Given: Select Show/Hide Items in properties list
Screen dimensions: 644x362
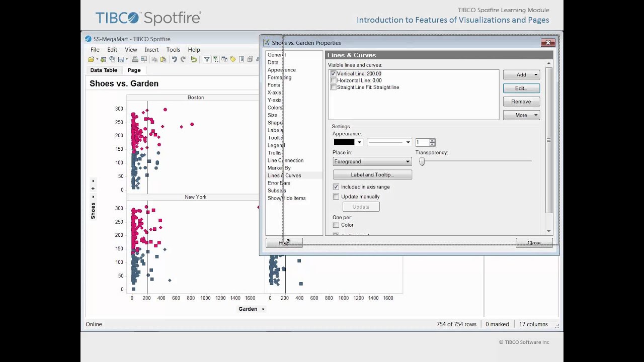Looking at the screenshot, I should tap(286, 198).
